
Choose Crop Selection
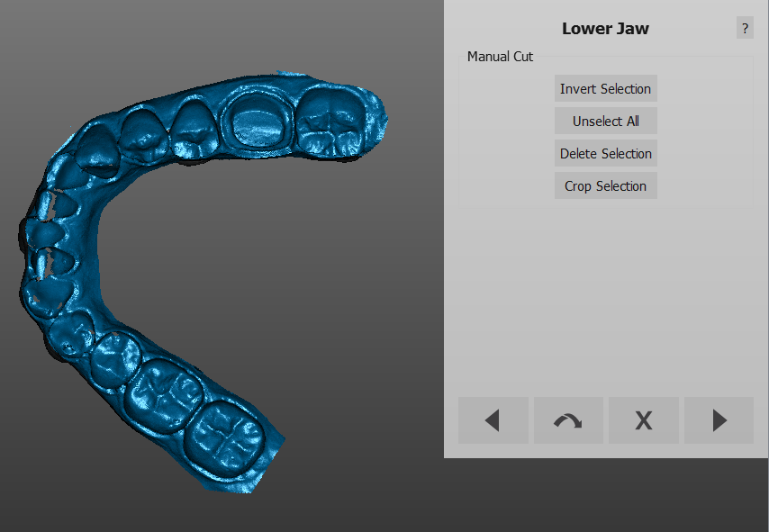click(x=605, y=186)
